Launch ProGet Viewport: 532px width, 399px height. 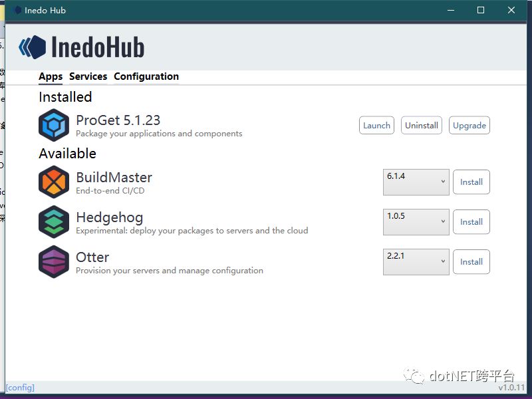point(376,125)
